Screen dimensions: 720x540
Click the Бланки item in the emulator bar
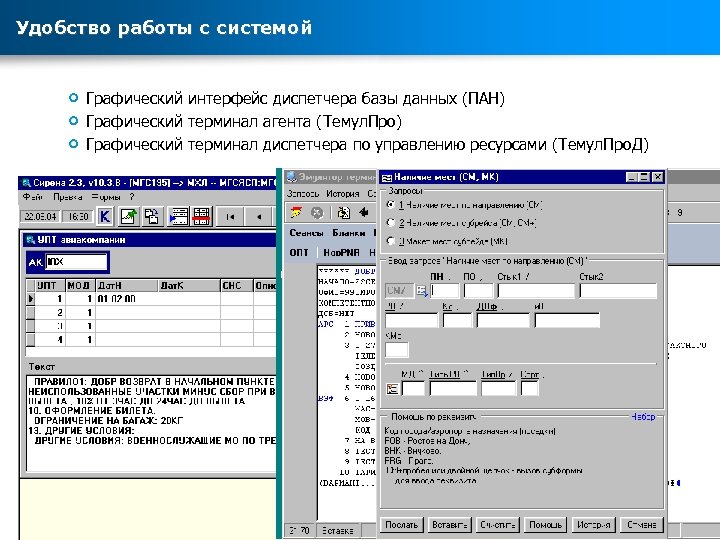click(x=349, y=233)
